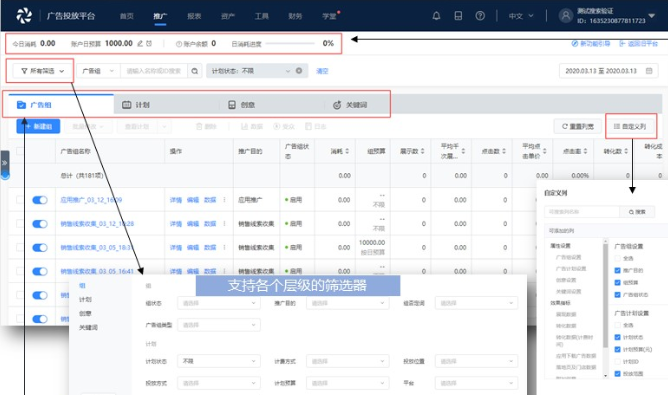Open the notifications bell
This screenshot has height=395, width=668.
coord(436,16)
